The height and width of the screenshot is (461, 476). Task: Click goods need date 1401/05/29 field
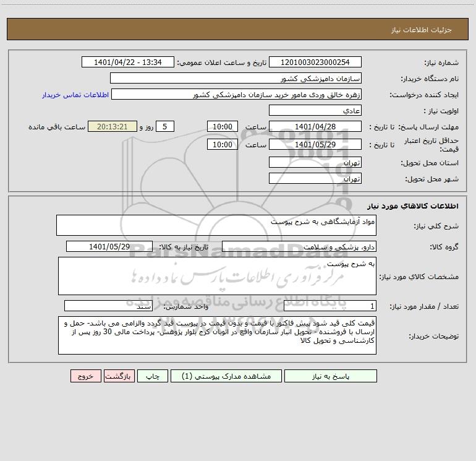coord(109,246)
